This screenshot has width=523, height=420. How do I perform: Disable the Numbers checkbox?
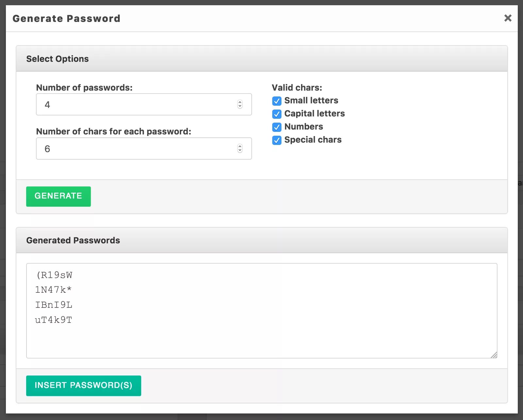click(277, 127)
